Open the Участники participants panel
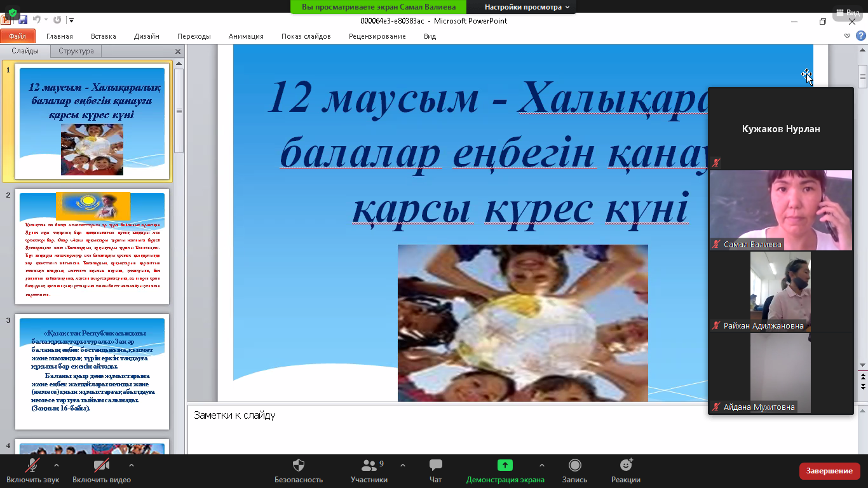868x488 pixels. (x=369, y=471)
